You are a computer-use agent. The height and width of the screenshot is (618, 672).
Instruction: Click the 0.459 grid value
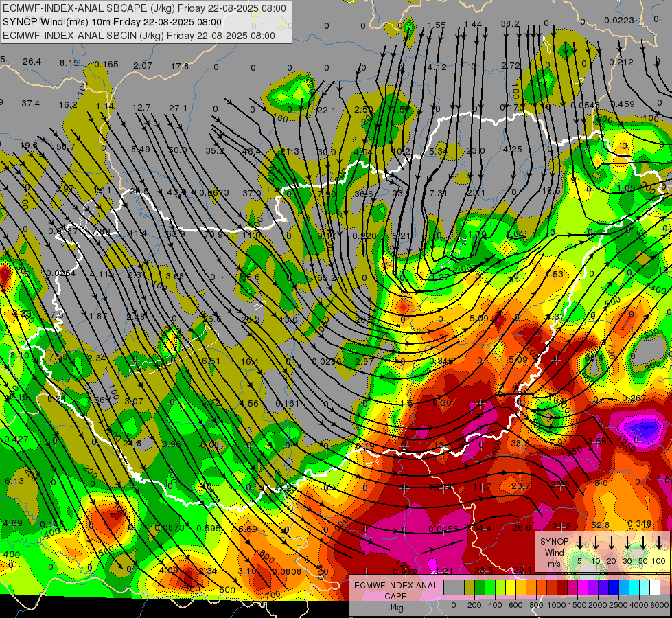point(623,104)
